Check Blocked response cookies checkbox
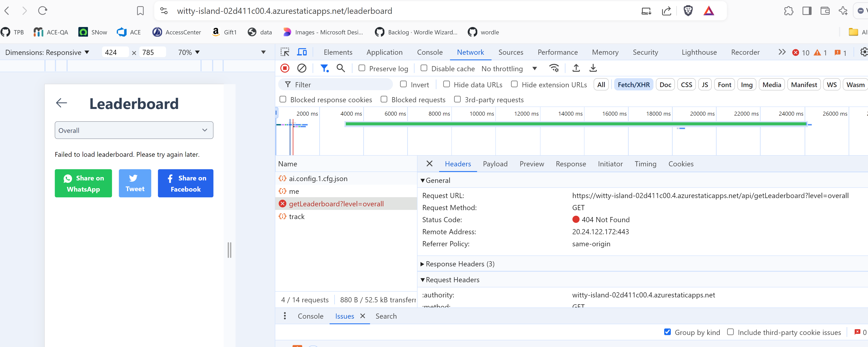This screenshot has width=868, height=347. pyautogui.click(x=283, y=99)
